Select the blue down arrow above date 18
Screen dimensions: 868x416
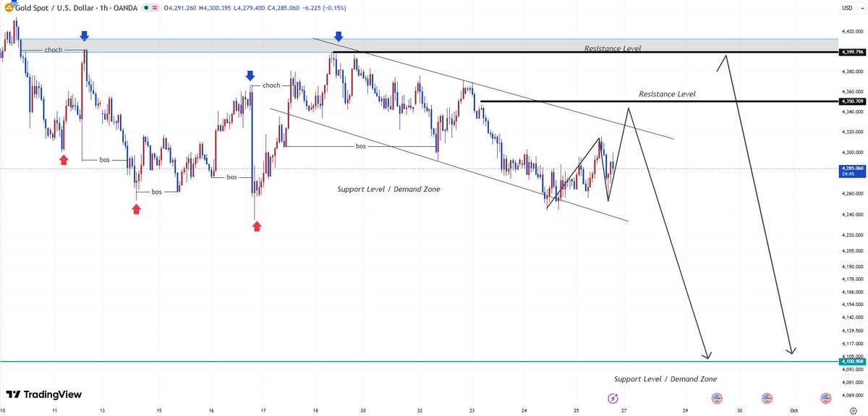pos(339,35)
